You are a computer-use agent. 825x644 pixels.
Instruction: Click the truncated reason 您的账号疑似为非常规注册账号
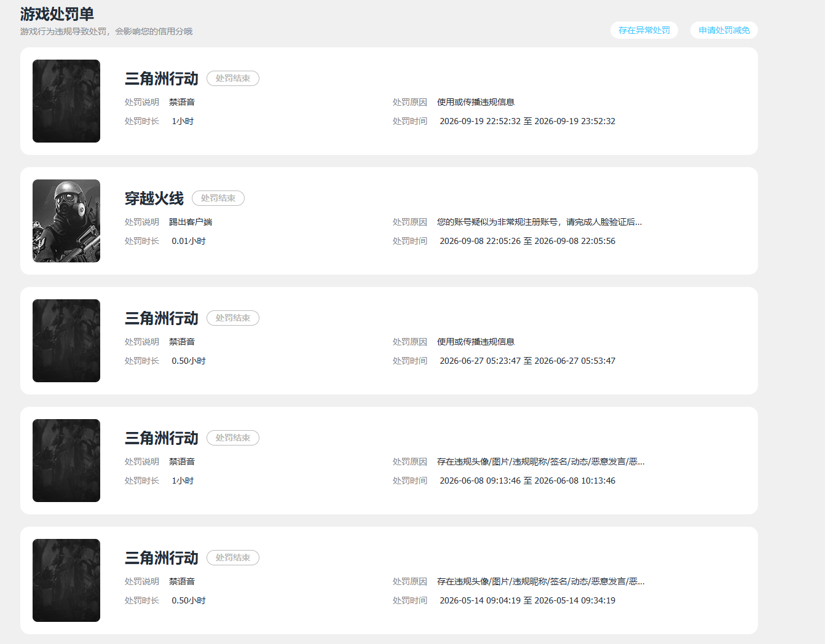[539, 222]
